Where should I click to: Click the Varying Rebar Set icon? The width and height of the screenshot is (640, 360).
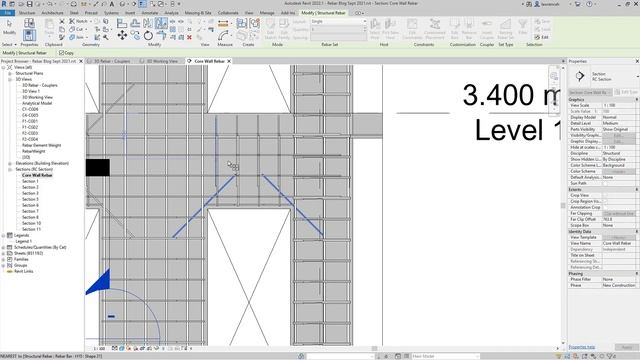505,29
